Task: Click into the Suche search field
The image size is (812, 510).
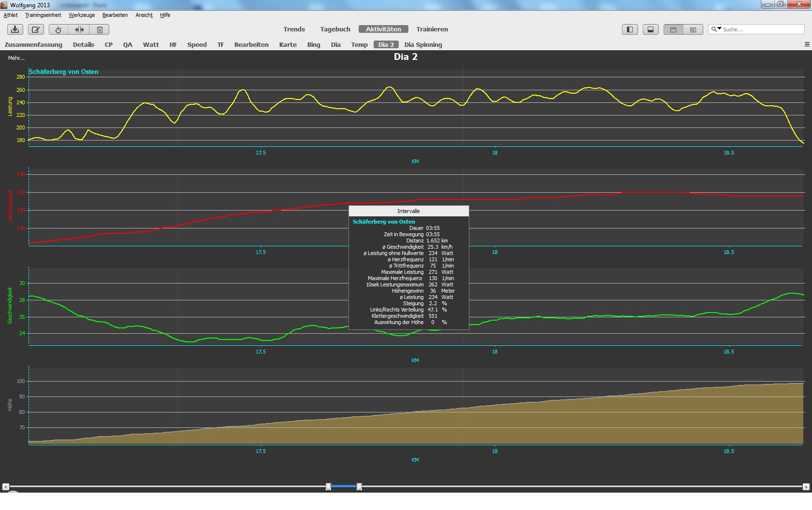Action: (x=761, y=29)
